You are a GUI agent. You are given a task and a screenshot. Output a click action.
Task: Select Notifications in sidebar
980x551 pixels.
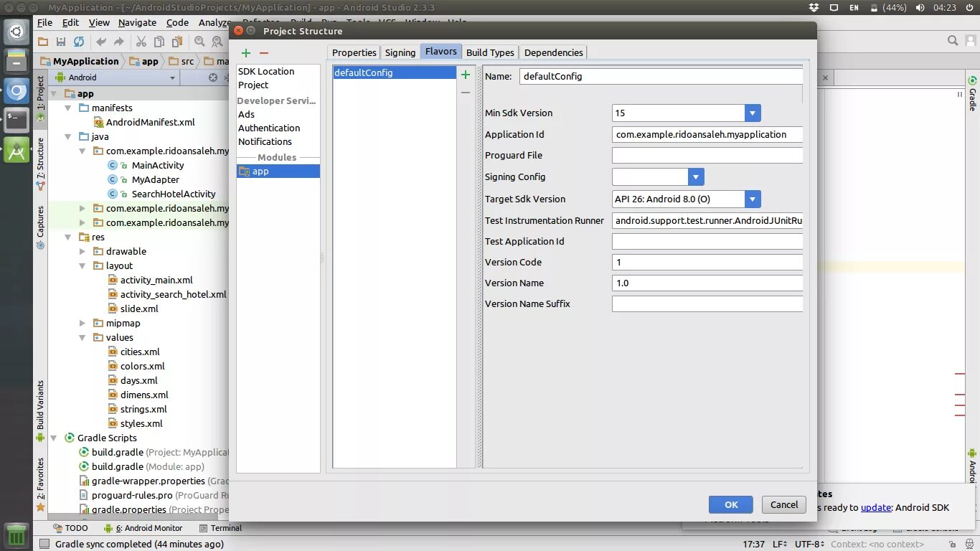point(265,141)
